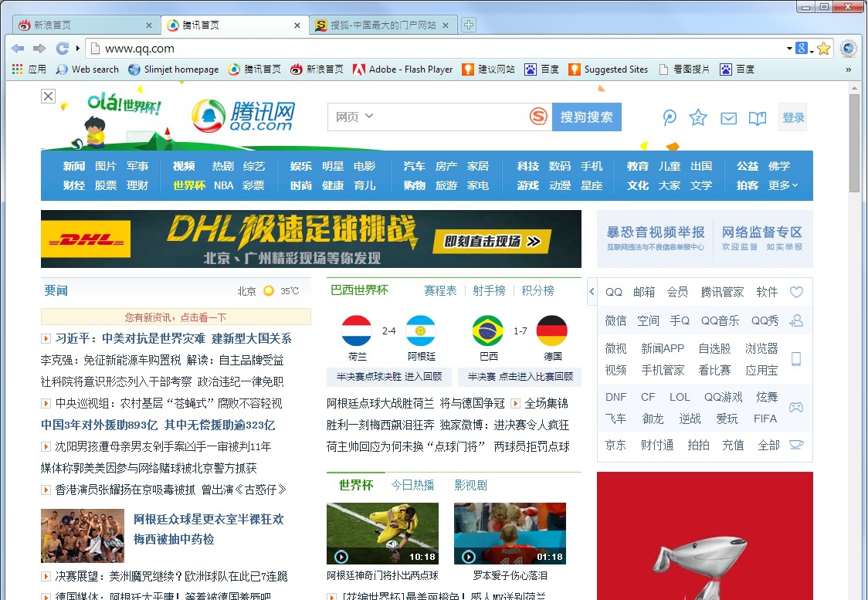
Task: Switch to the 今日热播 video tab
Action: pos(412,486)
